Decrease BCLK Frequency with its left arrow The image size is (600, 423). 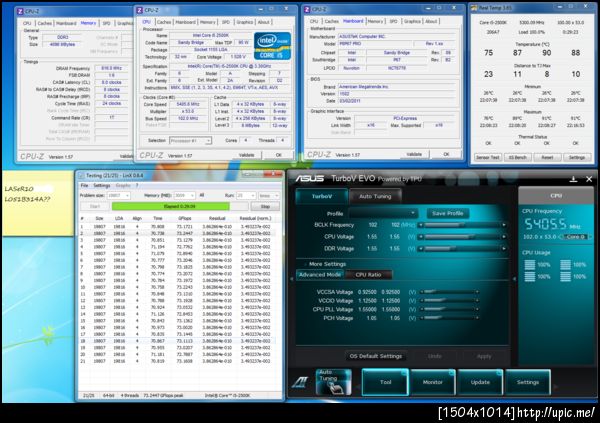pyautogui.click(x=421, y=225)
